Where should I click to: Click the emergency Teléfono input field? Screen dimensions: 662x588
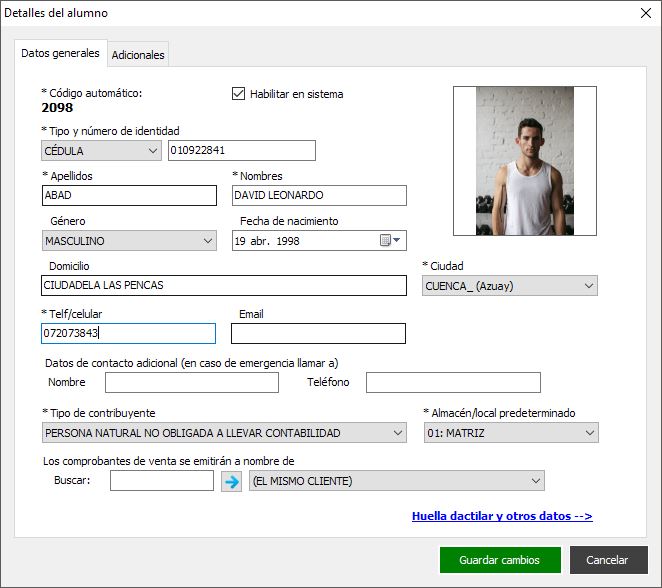(x=453, y=382)
